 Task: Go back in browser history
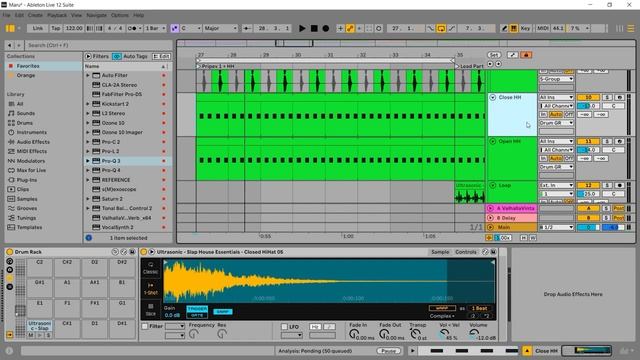tap(10, 45)
